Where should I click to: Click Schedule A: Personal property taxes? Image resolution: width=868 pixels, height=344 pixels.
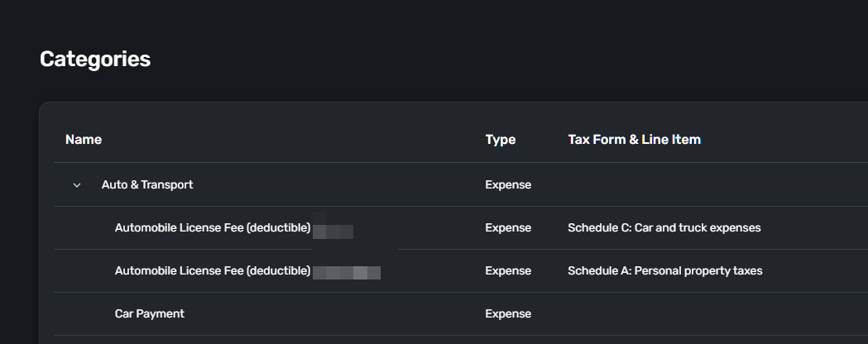(x=664, y=271)
